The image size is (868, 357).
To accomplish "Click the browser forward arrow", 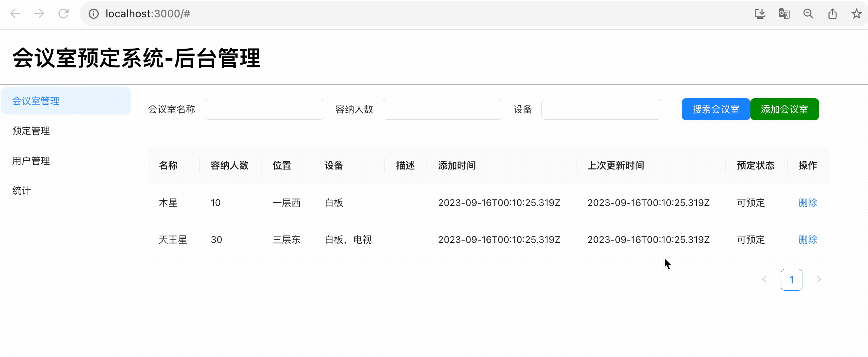I will [39, 14].
